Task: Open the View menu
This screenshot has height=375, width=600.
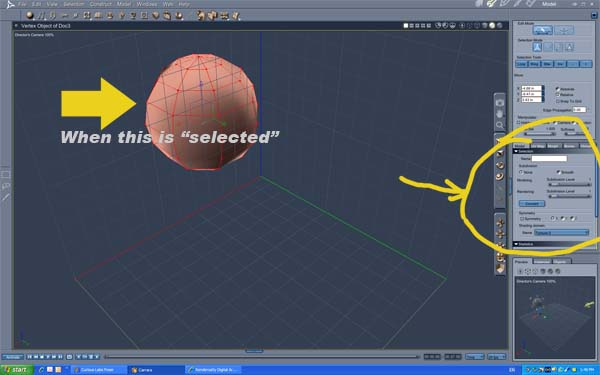Action: 52,4
